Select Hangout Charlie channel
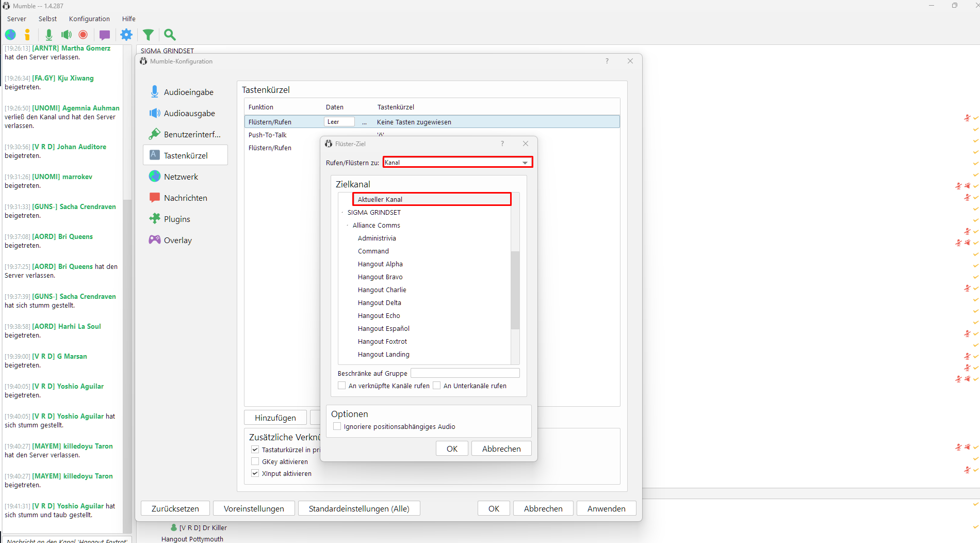 [382, 290]
